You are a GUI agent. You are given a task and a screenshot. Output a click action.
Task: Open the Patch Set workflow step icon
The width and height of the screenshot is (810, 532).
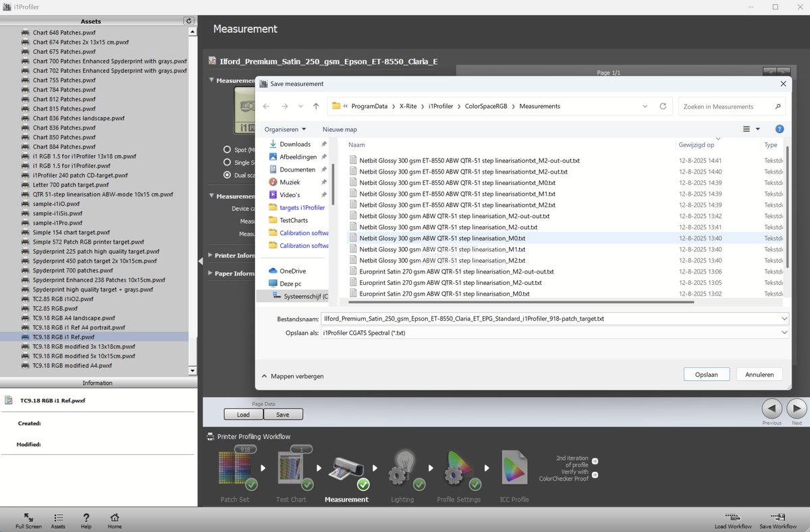point(234,468)
